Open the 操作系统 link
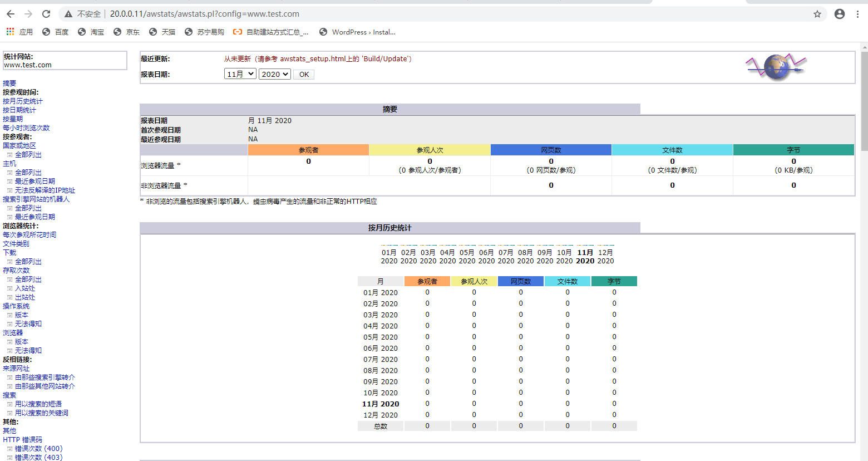868x461 pixels. coord(16,306)
